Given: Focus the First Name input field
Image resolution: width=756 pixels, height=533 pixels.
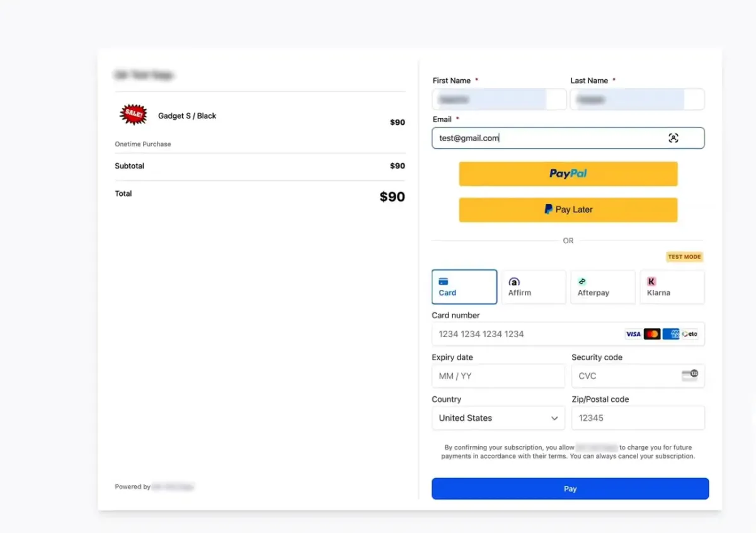Looking at the screenshot, I should point(500,100).
